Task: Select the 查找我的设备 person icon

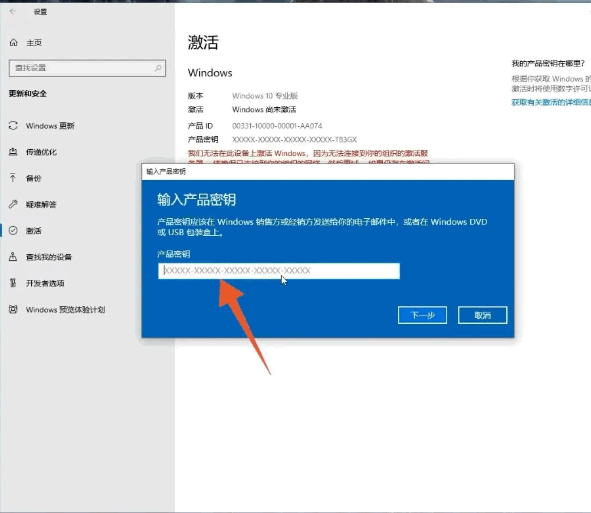Action: pyautogui.click(x=13, y=257)
